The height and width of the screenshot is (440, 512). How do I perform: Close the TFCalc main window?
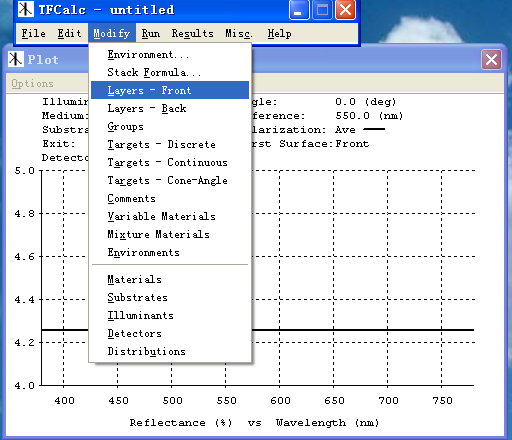coord(345,10)
